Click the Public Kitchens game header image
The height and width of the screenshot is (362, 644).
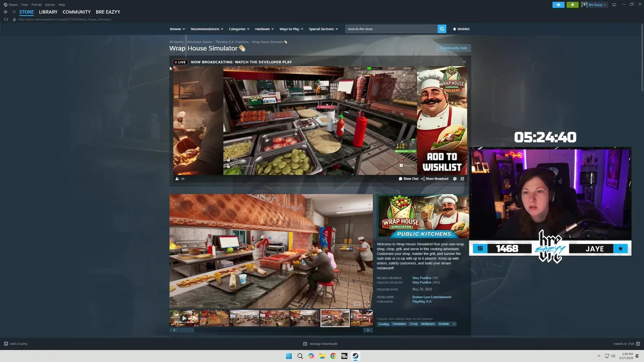coord(423,216)
